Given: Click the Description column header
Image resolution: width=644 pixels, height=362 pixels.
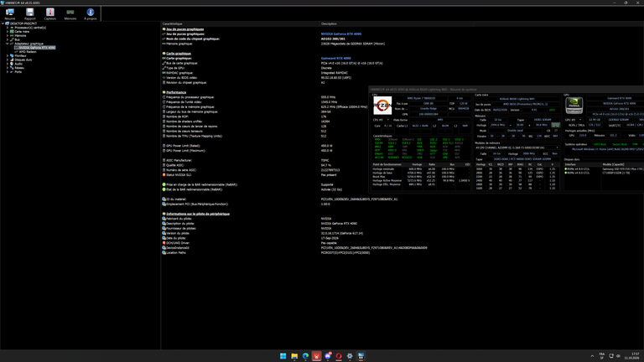Looking at the screenshot, I should [329, 23].
